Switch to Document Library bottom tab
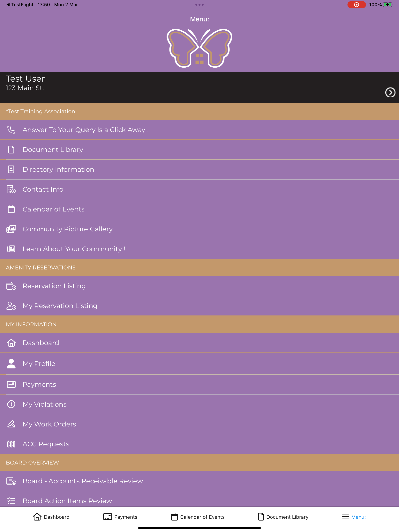This screenshot has width=399, height=532. pyautogui.click(x=283, y=517)
